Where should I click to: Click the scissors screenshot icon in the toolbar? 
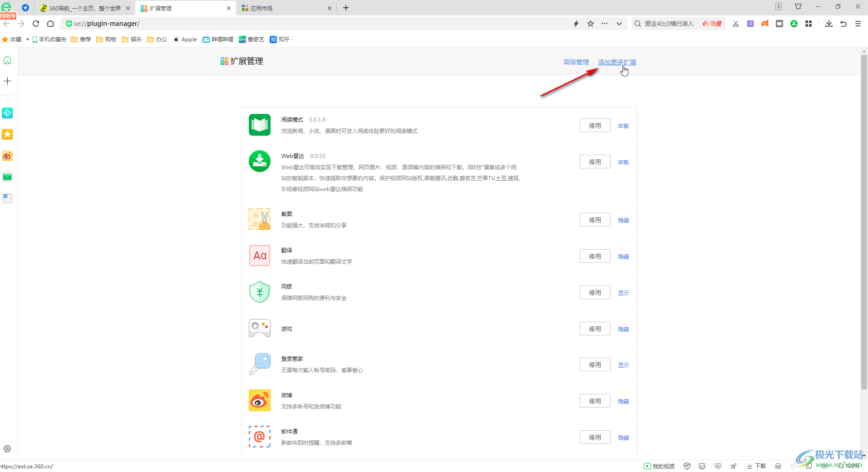736,24
